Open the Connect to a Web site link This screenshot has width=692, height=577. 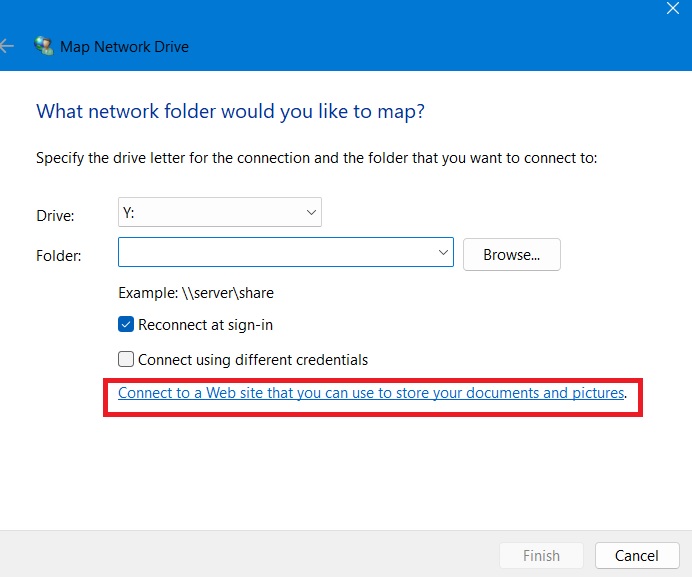click(371, 393)
